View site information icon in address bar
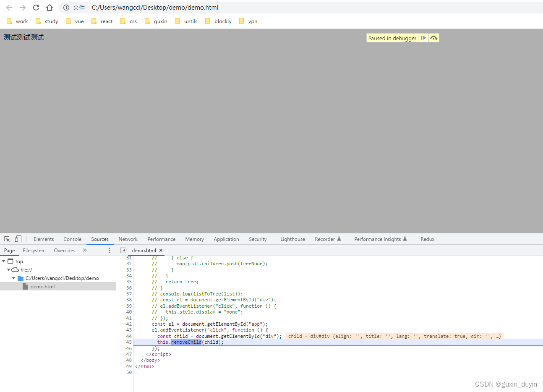The height and width of the screenshot is (392, 543). click(66, 8)
